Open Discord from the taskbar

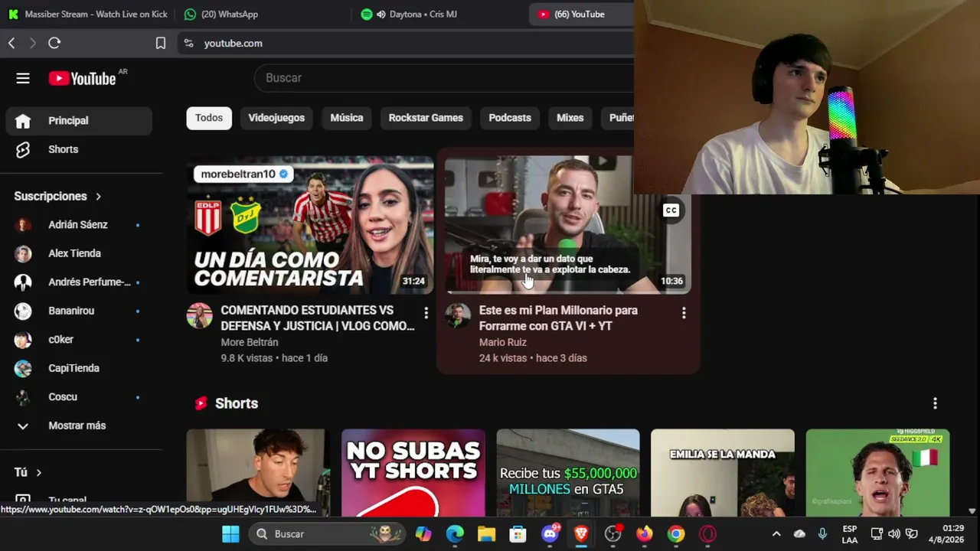(x=550, y=533)
